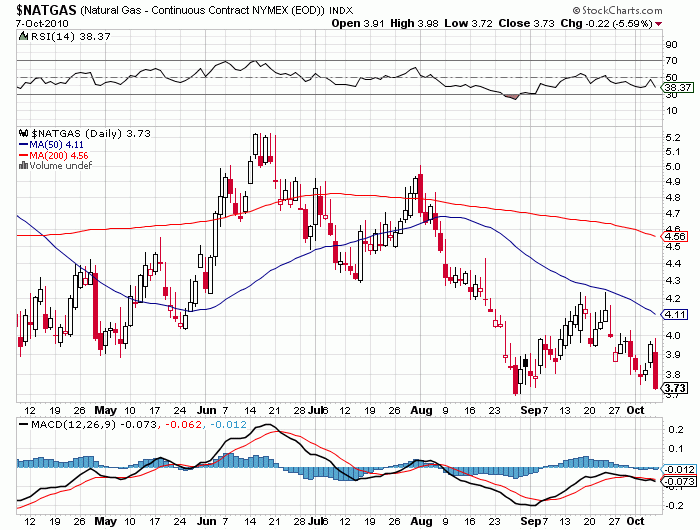Click the blue MA(50) legend line marker
This screenshot has width=700, height=530.
25,143
